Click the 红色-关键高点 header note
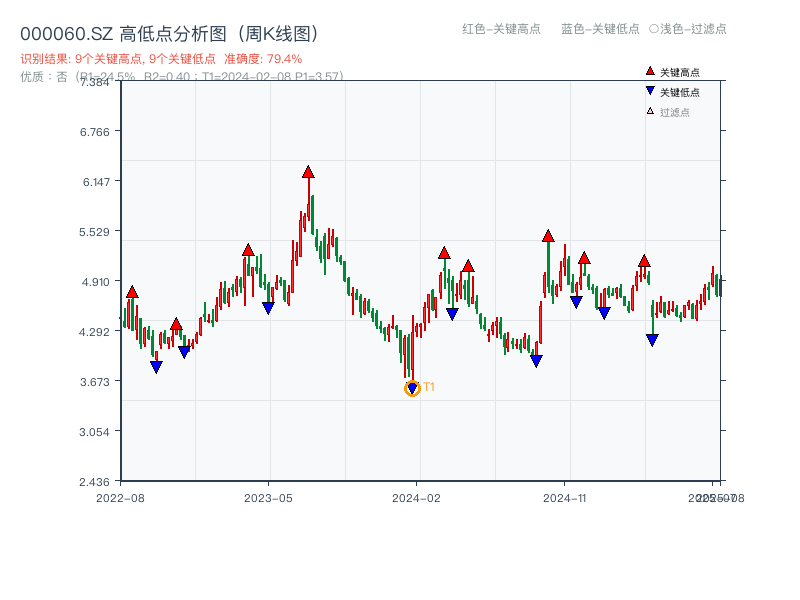The height and width of the screenshot is (600, 800). pos(501,29)
